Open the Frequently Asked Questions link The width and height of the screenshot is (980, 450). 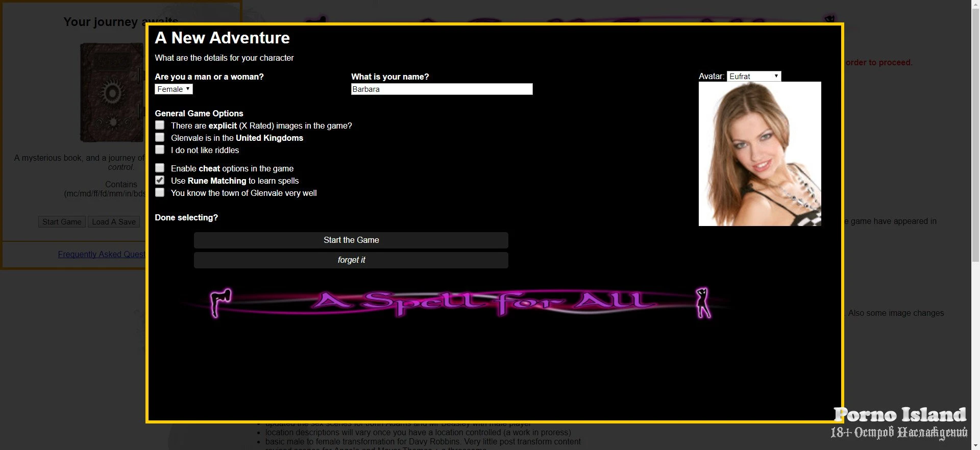(x=102, y=254)
